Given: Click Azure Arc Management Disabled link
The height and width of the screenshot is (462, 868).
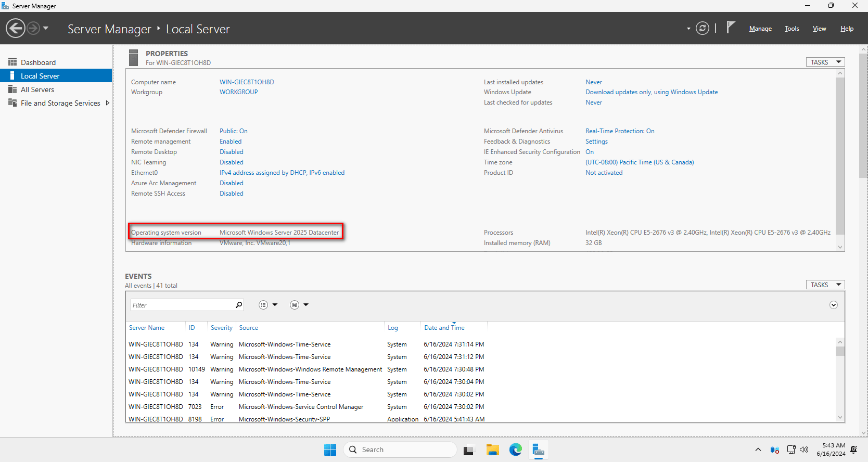Looking at the screenshot, I should click(231, 183).
